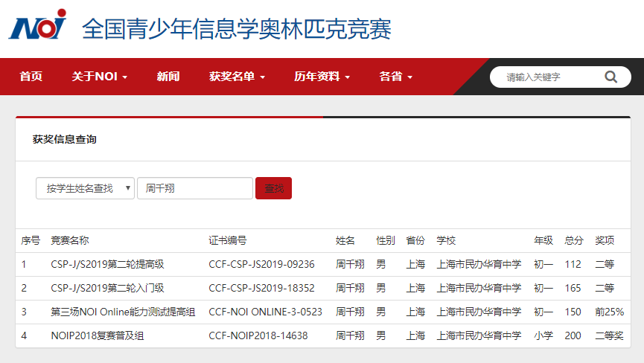
Task: Open the 按学生姓名查找 select box
Action: 85,188
